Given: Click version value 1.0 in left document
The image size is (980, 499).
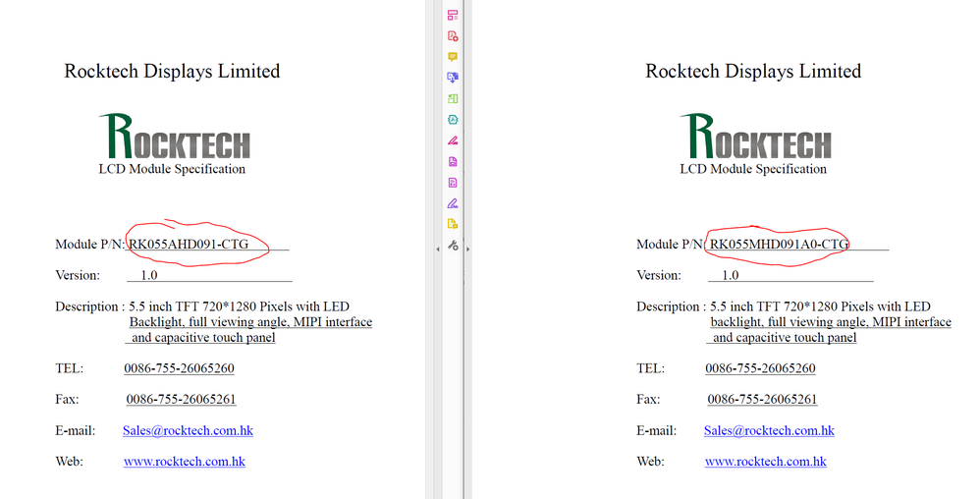Looking at the screenshot, I should pos(148,275).
